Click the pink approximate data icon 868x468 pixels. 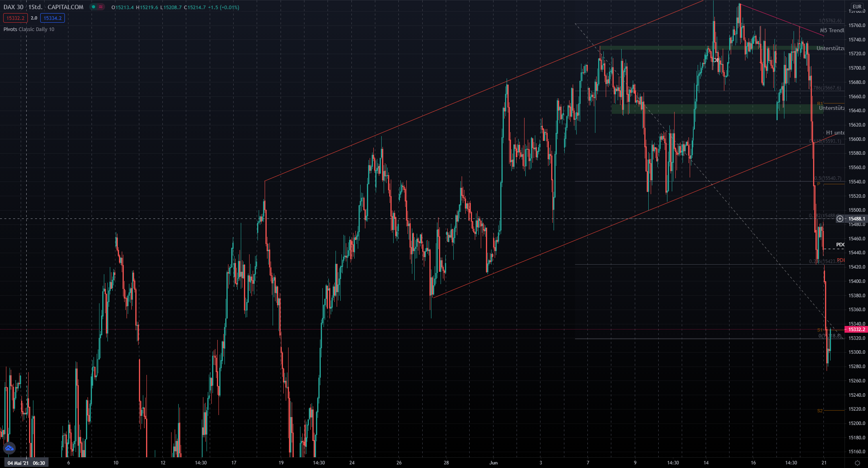pos(101,7)
